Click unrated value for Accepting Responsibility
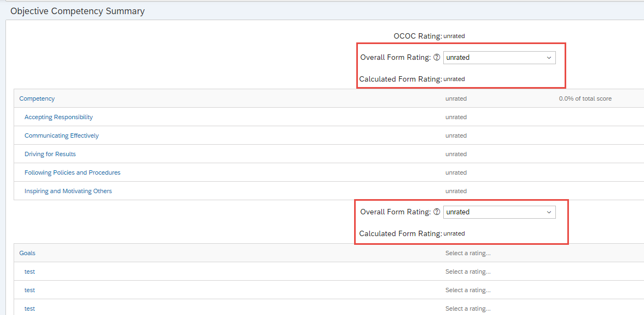 coord(456,117)
